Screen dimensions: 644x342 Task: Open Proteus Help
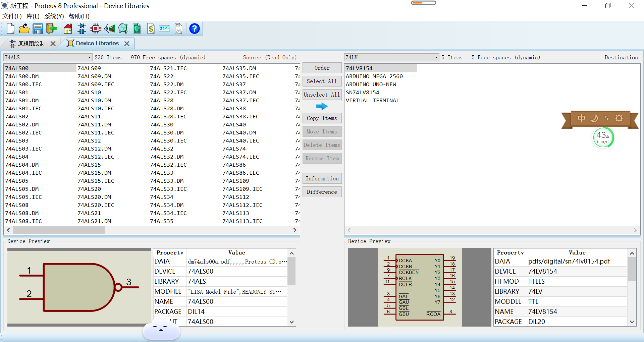(194, 28)
